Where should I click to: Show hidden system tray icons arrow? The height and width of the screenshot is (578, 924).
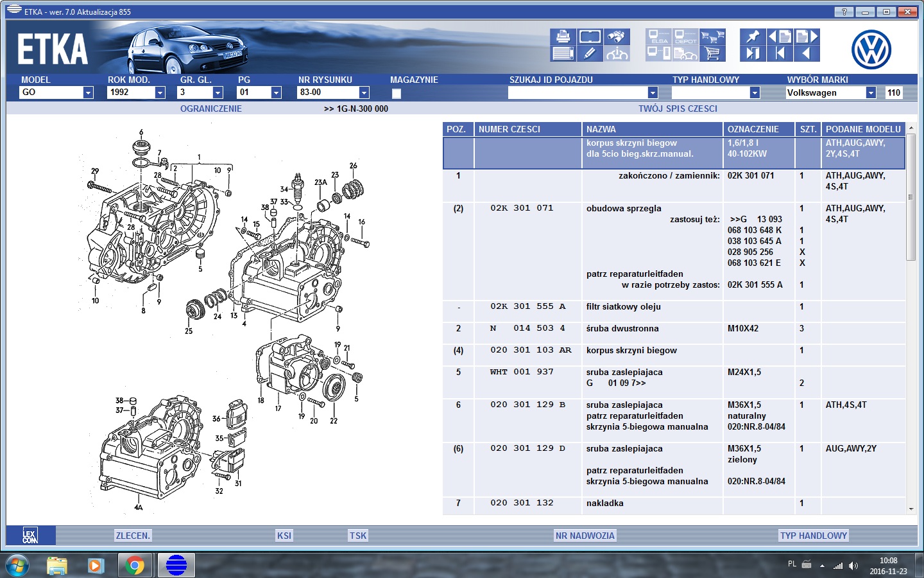point(822,566)
